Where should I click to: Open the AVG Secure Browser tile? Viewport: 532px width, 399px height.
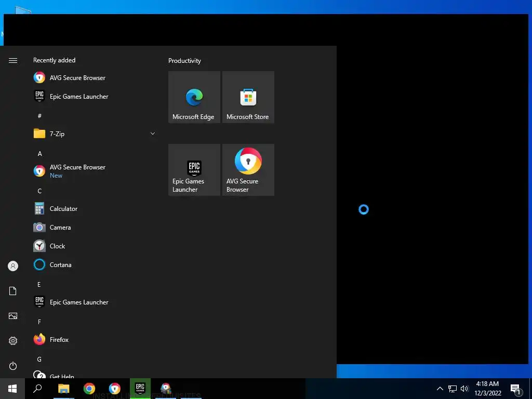click(x=248, y=170)
